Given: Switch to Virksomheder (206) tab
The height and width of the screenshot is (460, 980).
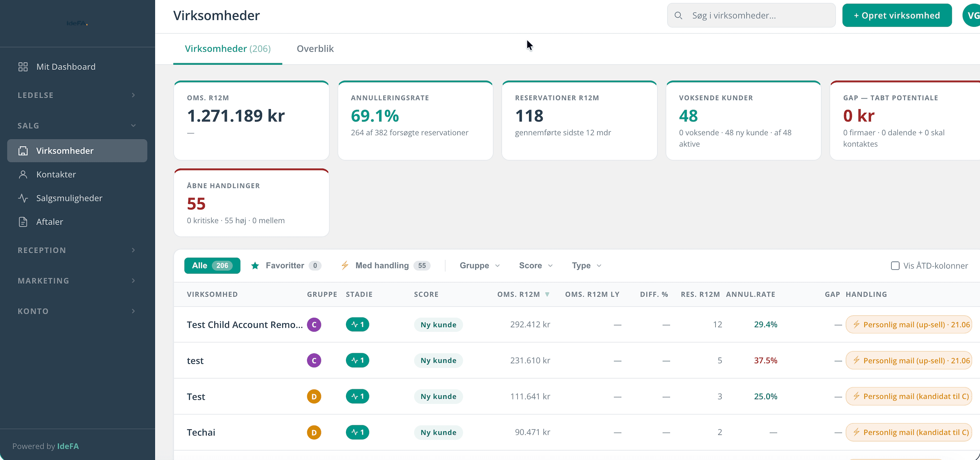Looking at the screenshot, I should coord(227,49).
